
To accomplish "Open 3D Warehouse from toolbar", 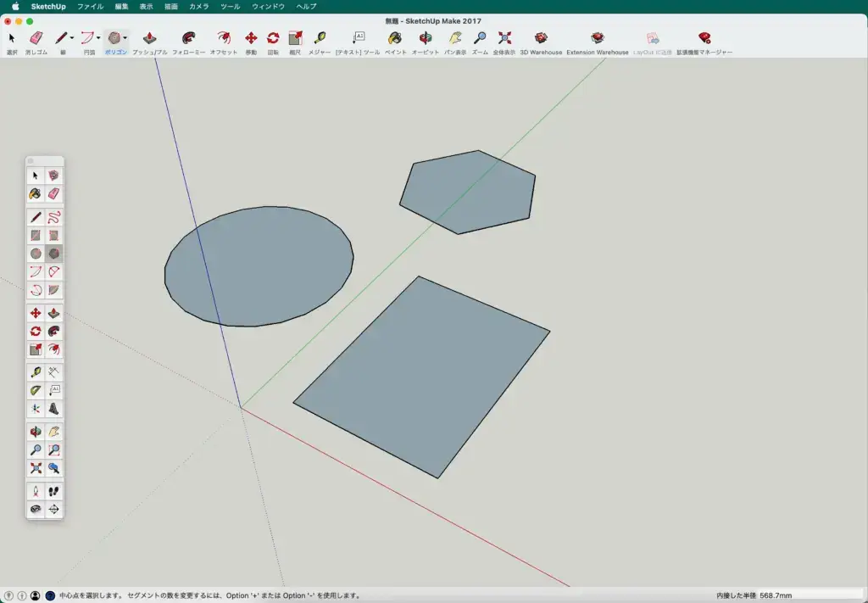I will tap(541, 42).
